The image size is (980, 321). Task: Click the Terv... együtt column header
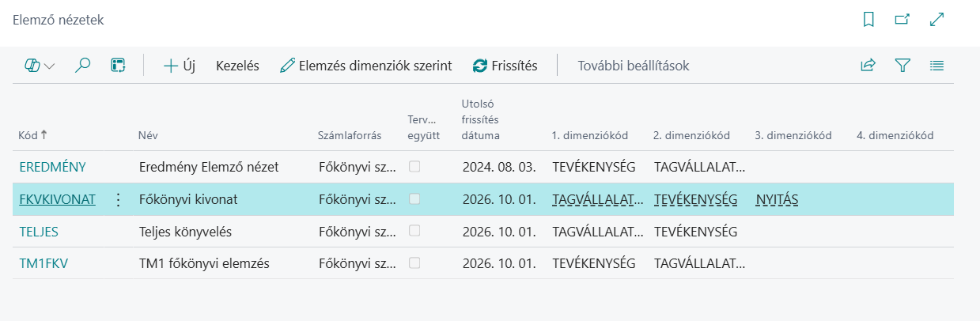422,127
